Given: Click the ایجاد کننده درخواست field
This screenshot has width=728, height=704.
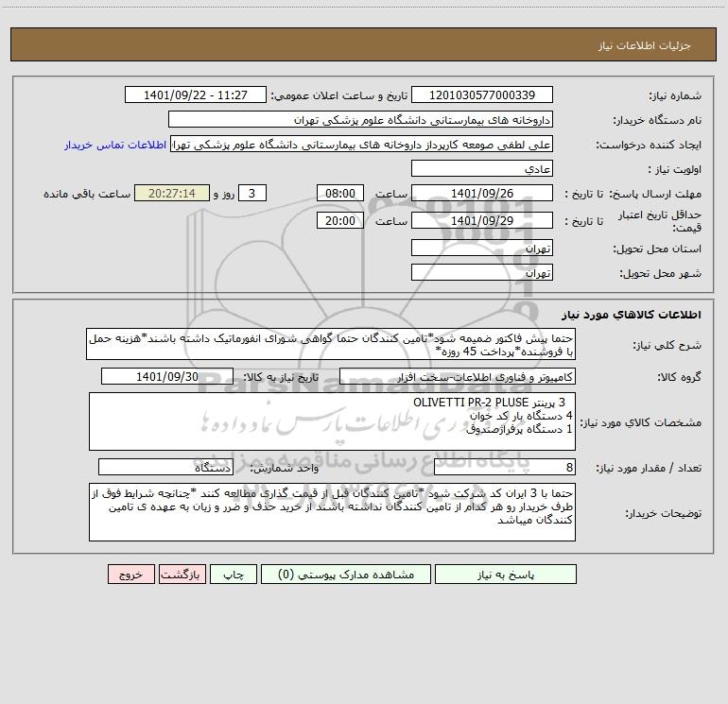Looking at the screenshot, I should click(362, 145).
